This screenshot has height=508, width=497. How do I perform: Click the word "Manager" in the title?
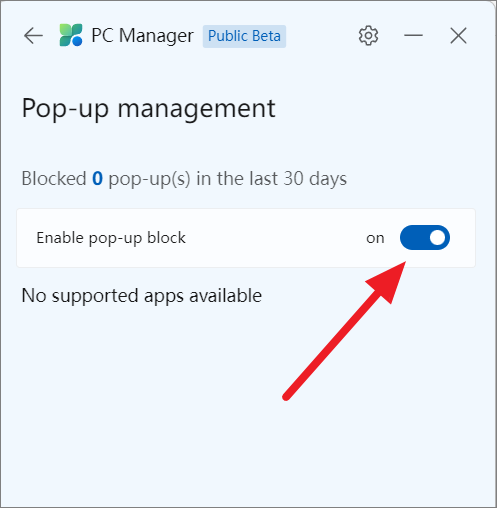coord(156,36)
